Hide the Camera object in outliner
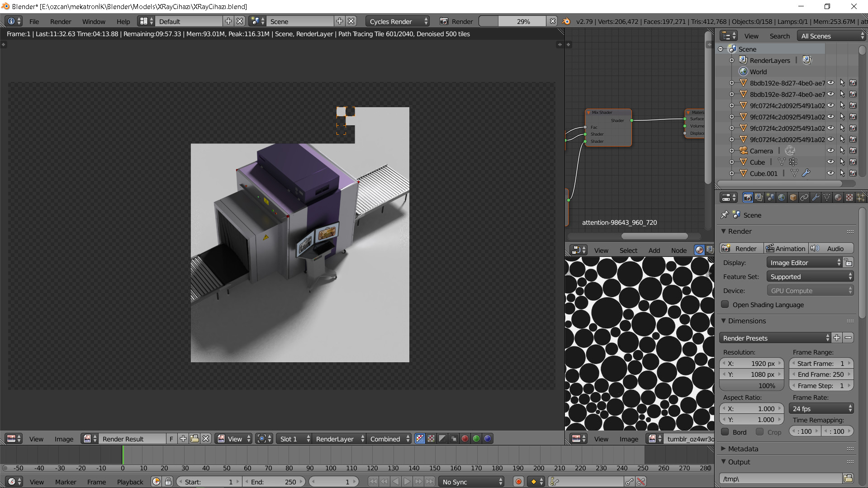868x488 pixels. 830,151
